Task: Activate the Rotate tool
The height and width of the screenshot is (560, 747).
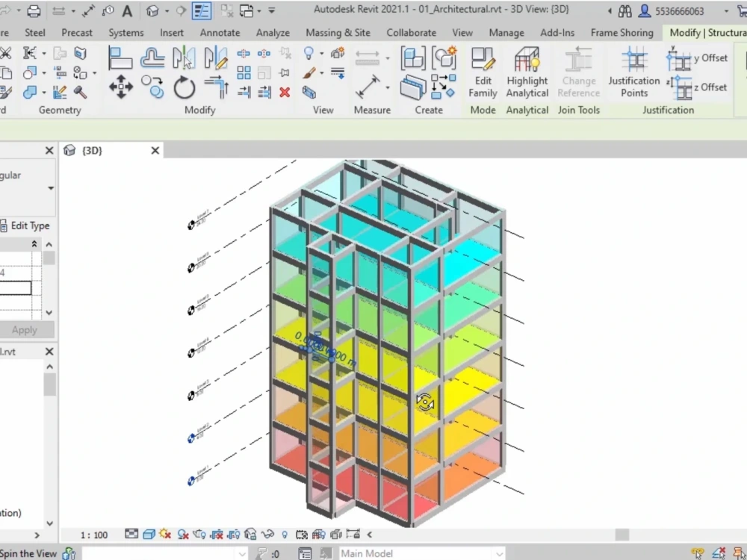Action: click(185, 88)
